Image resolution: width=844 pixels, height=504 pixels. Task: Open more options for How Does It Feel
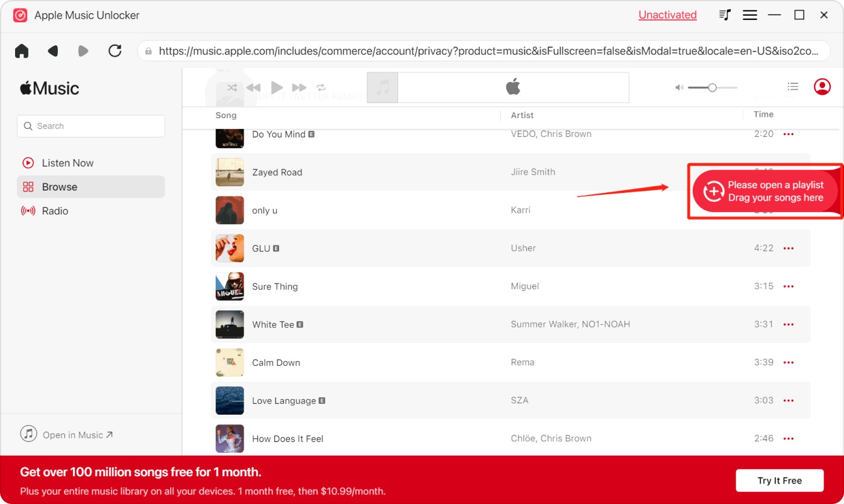click(x=789, y=438)
